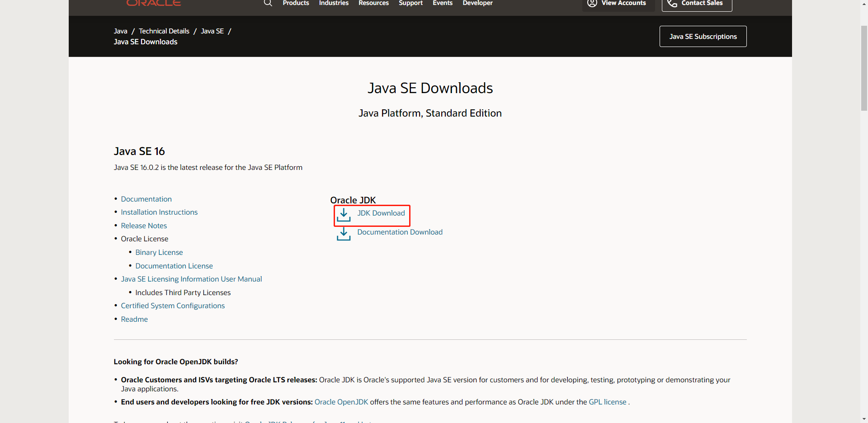The image size is (868, 423).
Task: Click the Java SE Subscriptions button
Action: click(703, 37)
